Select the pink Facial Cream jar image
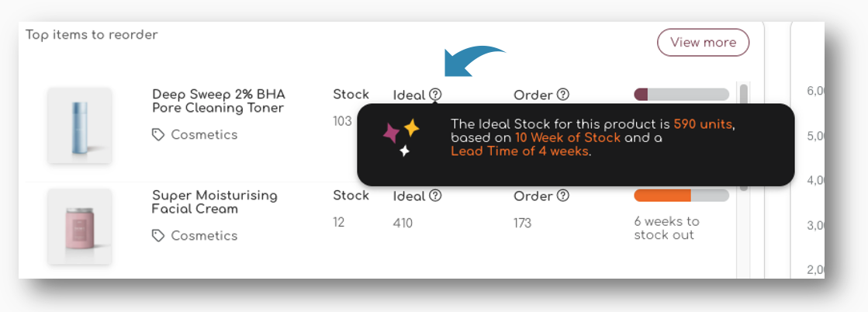Screen dimensions: 868x312 pos(79,225)
